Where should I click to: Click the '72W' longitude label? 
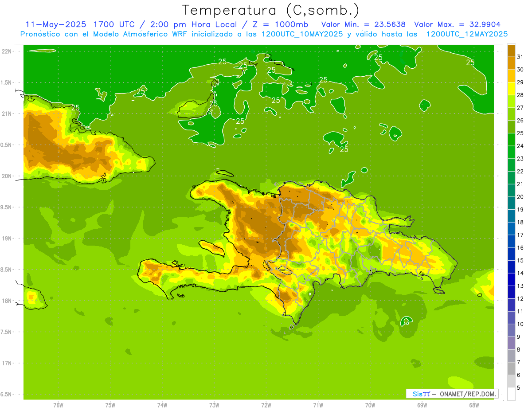(266, 405)
